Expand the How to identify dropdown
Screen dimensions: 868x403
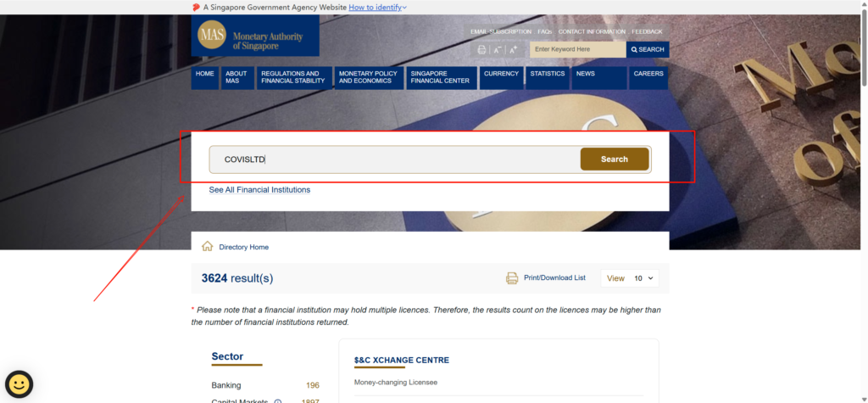point(378,8)
